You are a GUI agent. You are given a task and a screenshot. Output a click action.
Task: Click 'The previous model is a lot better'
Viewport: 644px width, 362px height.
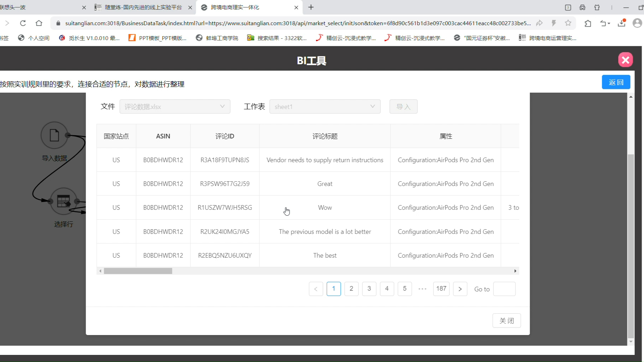click(x=325, y=231)
